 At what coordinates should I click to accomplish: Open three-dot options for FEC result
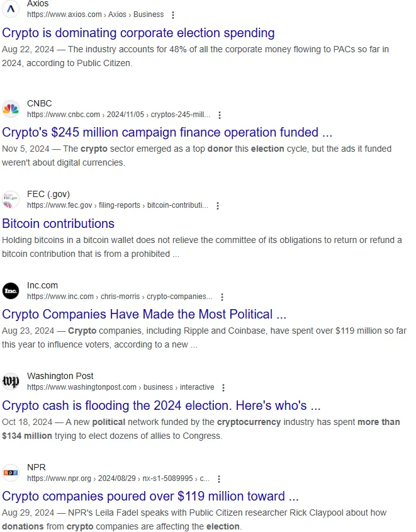click(x=218, y=206)
